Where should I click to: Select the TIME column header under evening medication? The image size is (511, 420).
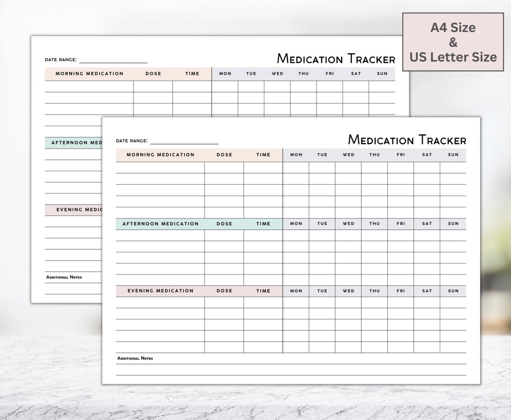coord(263,291)
